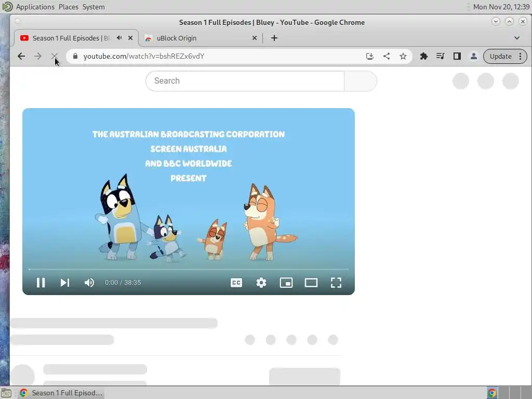
Task: Click the YouTube search field
Action: [x=245, y=81]
